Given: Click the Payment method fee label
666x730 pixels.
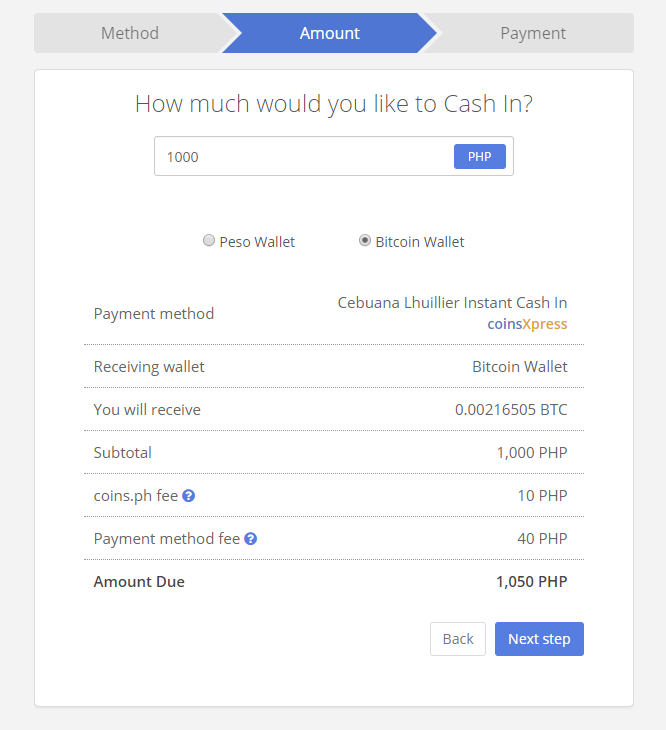Looking at the screenshot, I should tap(167, 539).
